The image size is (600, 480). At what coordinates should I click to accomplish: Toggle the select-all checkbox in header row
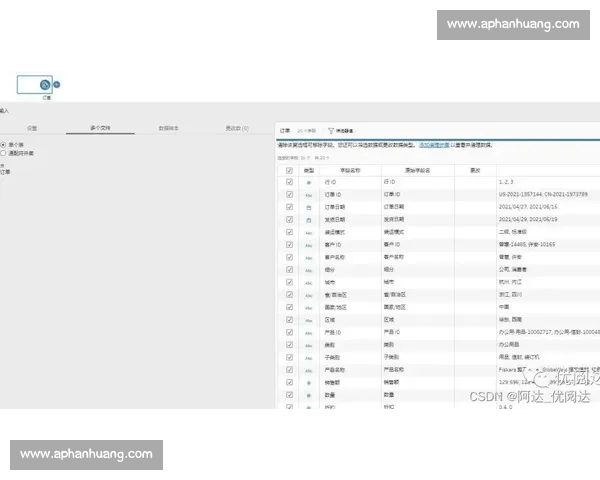pyautogui.click(x=289, y=170)
